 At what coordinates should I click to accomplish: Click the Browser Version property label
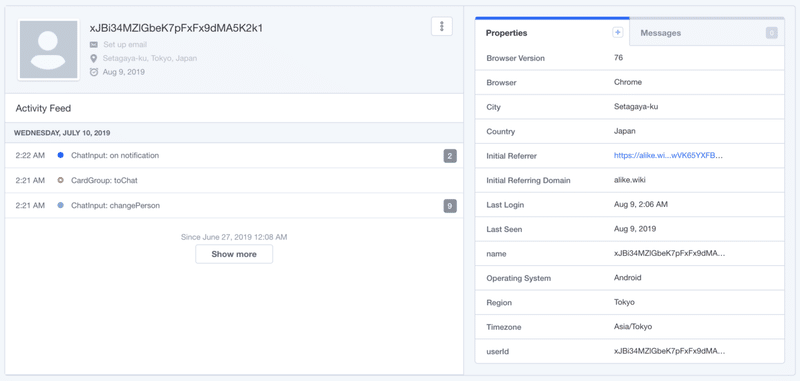coord(515,58)
